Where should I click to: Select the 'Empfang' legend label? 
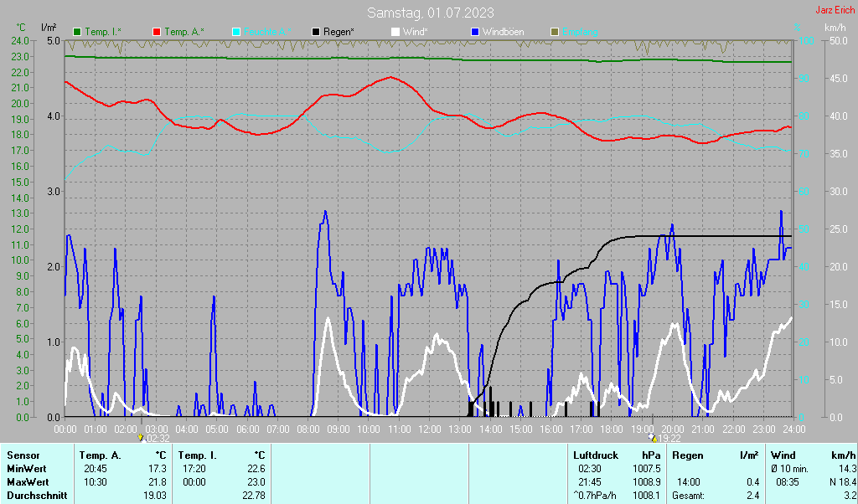tap(580, 33)
